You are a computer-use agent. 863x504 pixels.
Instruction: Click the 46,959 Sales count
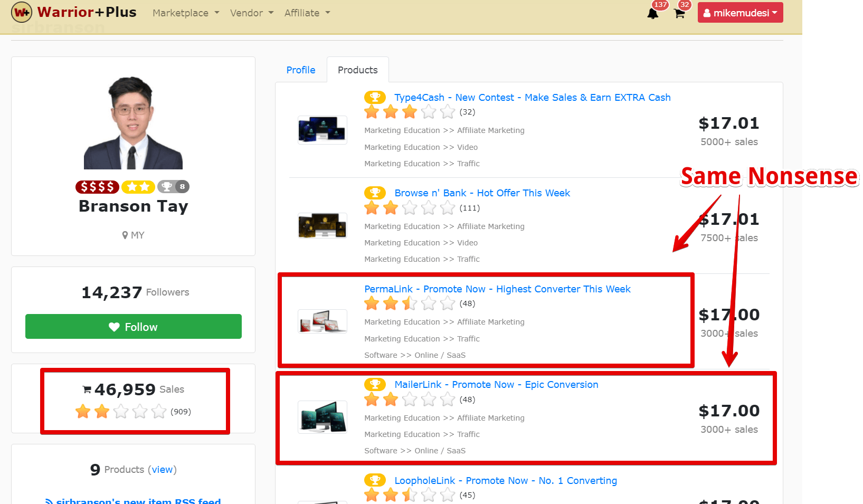pos(133,389)
